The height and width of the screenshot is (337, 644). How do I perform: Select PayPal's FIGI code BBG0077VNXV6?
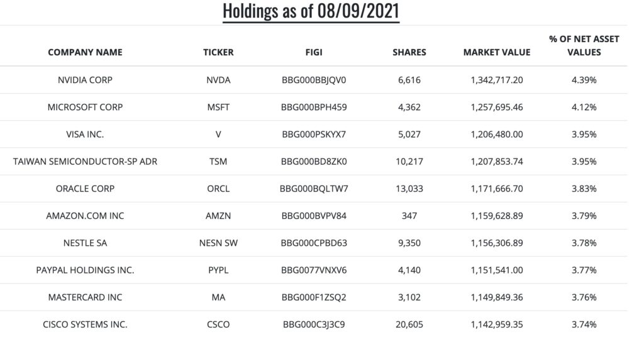point(314,270)
